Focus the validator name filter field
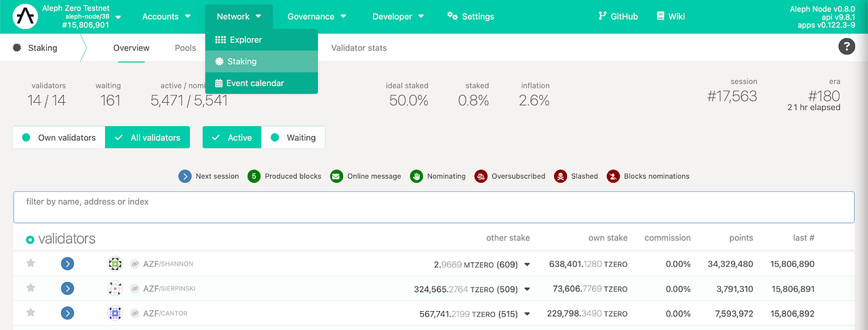Screen dimensions: 868x330 click(433, 207)
